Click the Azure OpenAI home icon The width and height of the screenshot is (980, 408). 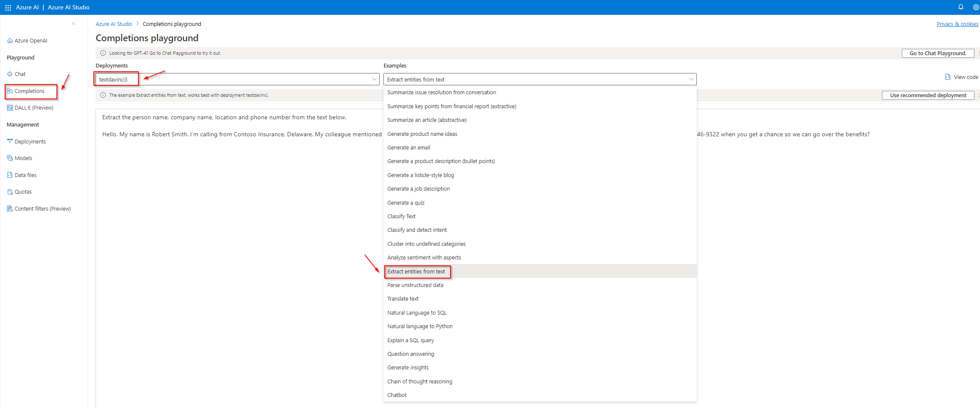pos(10,41)
